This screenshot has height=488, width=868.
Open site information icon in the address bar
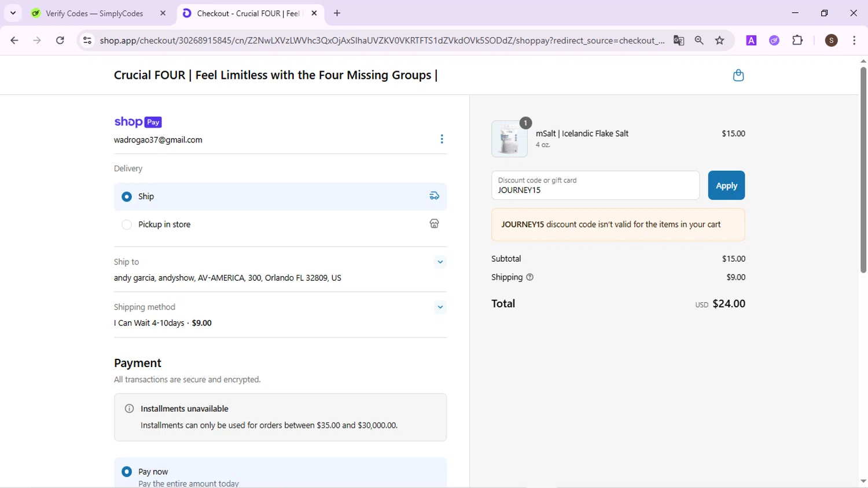tap(87, 41)
